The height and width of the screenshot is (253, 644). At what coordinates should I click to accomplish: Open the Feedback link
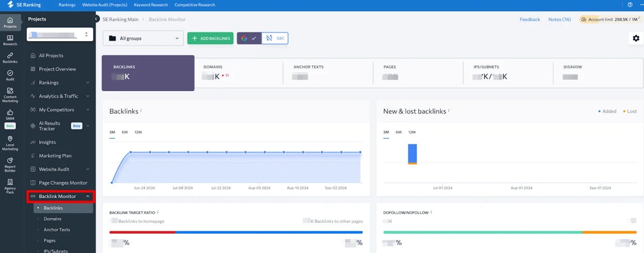point(530,19)
